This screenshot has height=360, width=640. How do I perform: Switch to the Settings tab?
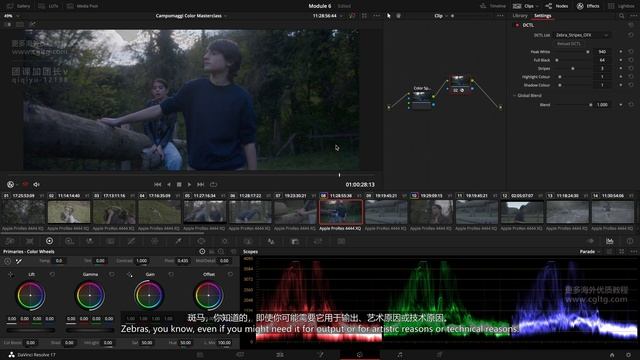(542, 16)
